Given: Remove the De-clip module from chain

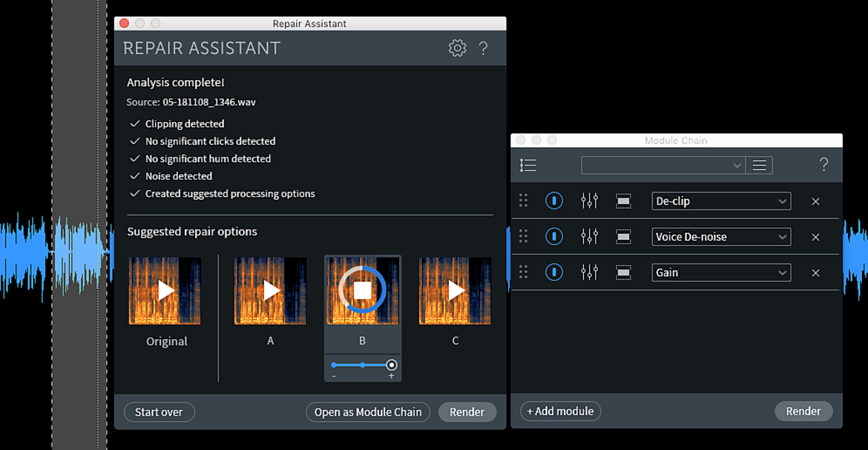Looking at the screenshot, I should tap(815, 201).
